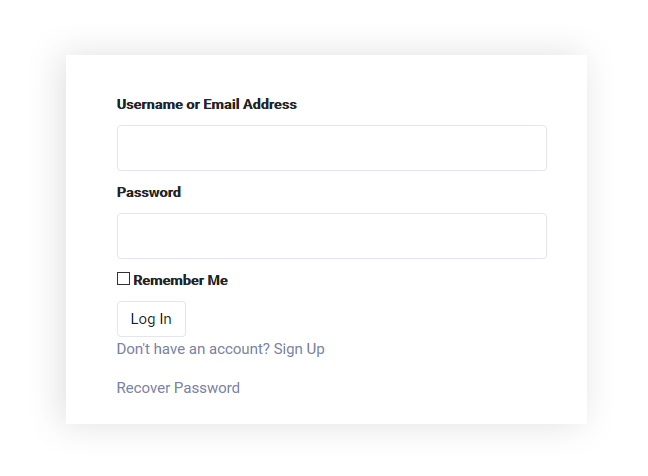Activate the password text box
Image resolution: width=648 pixels, height=476 pixels.
point(331,236)
